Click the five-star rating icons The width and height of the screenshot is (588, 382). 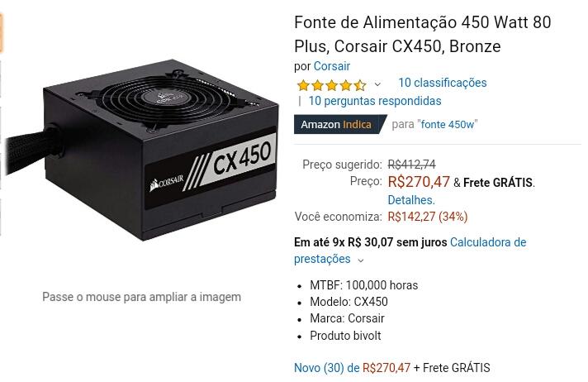click(x=331, y=85)
